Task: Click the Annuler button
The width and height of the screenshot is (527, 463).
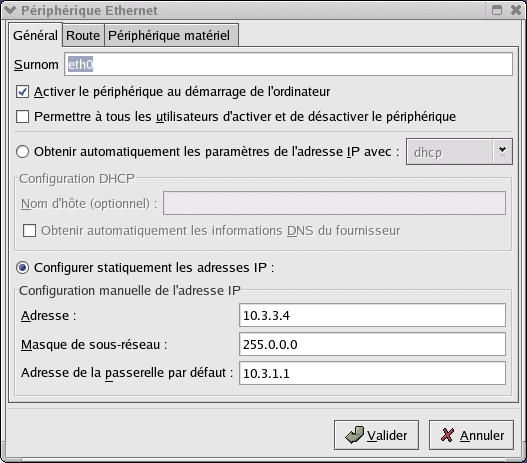Action: [x=471, y=435]
